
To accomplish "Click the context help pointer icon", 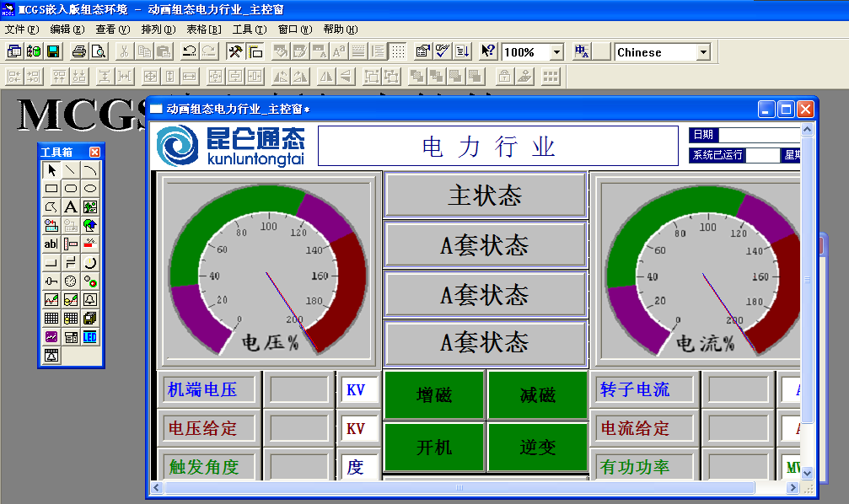I will coord(488,52).
